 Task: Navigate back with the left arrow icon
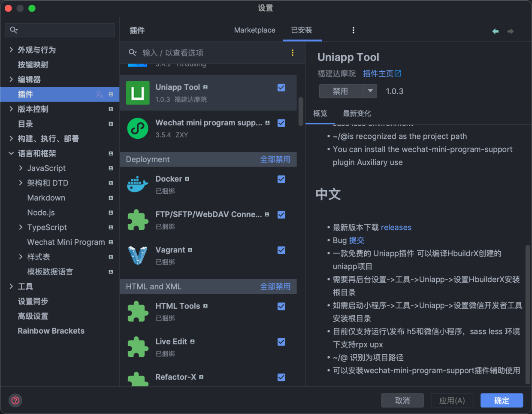(x=496, y=31)
